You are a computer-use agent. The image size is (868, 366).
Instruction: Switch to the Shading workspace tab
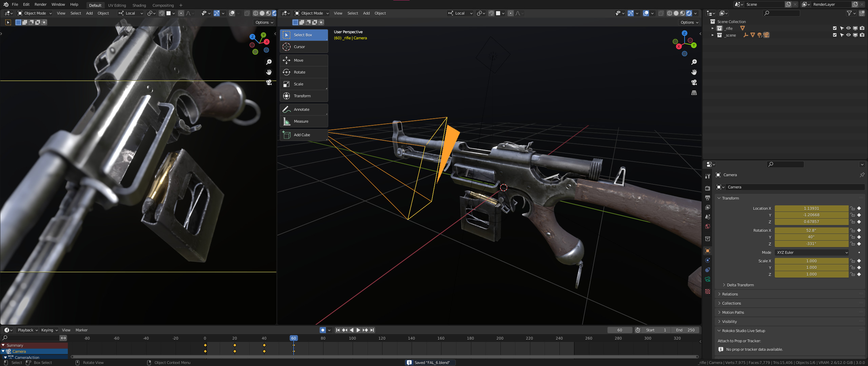139,5
